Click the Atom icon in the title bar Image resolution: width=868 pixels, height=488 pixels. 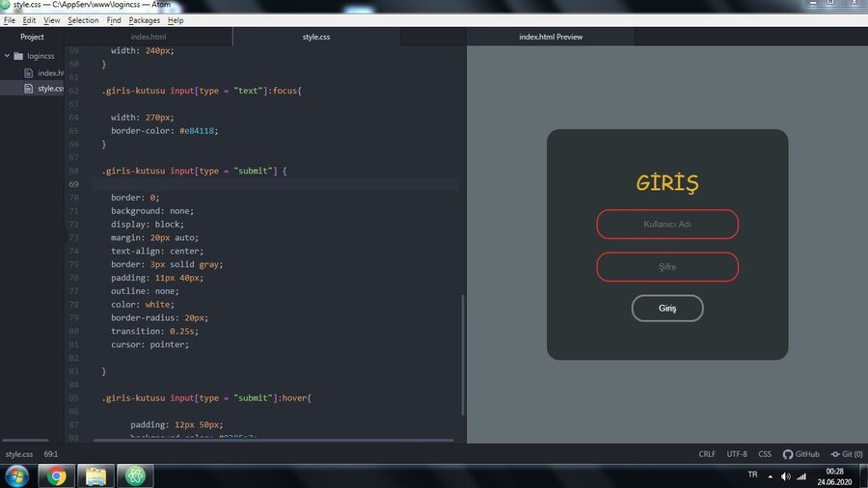[5, 5]
